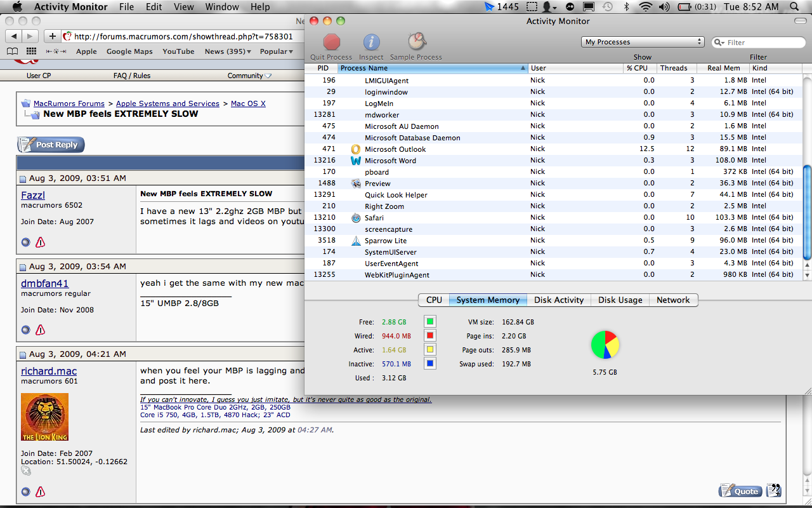The width and height of the screenshot is (812, 508).
Task: Sort by Real Mem column header
Action: click(x=723, y=68)
